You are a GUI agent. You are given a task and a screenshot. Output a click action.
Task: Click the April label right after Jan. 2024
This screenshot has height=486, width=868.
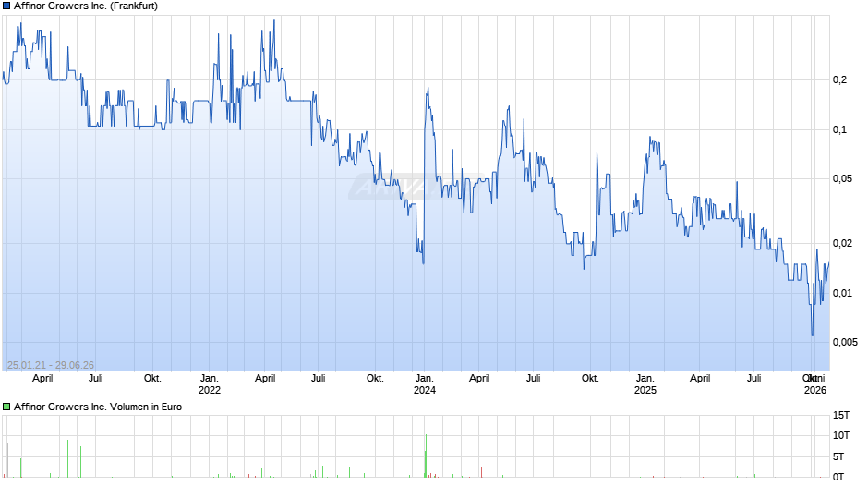479,379
